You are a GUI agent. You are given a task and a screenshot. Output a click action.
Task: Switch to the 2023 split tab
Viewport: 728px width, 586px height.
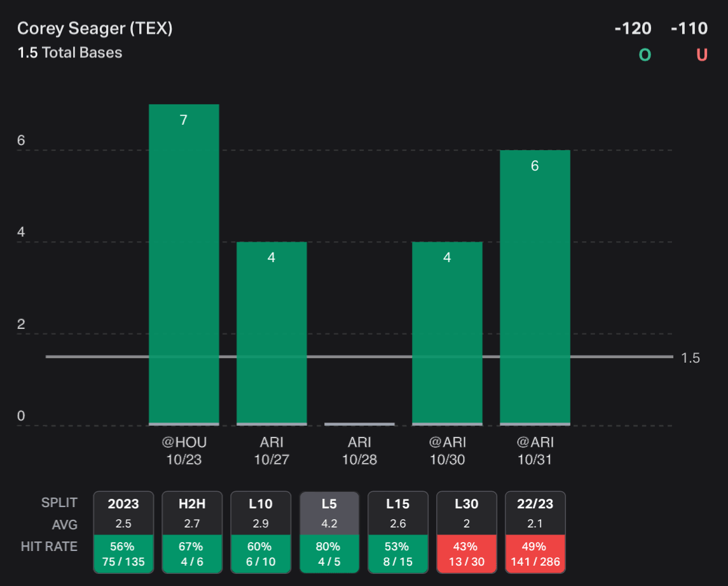(x=123, y=503)
